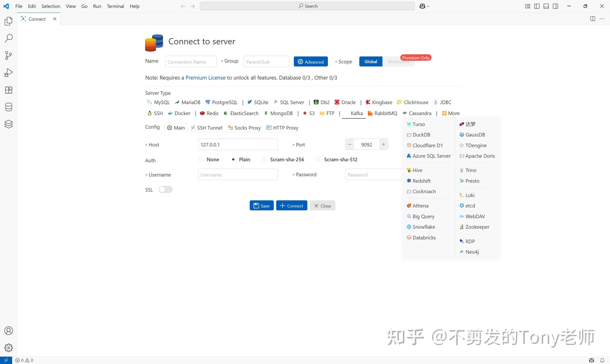Choose MongoDB as server type
Screen dimensions: 610x364
click(x=281, y=113)
